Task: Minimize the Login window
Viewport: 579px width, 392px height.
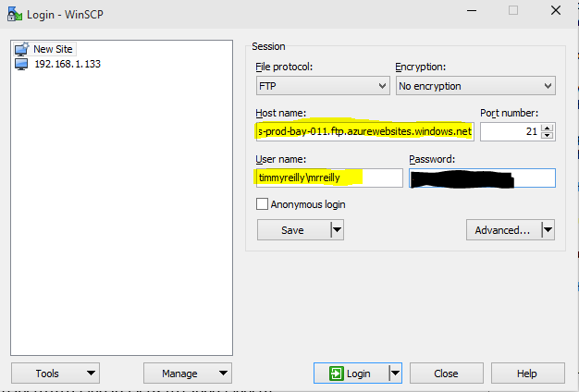Action: click(472, 10)
